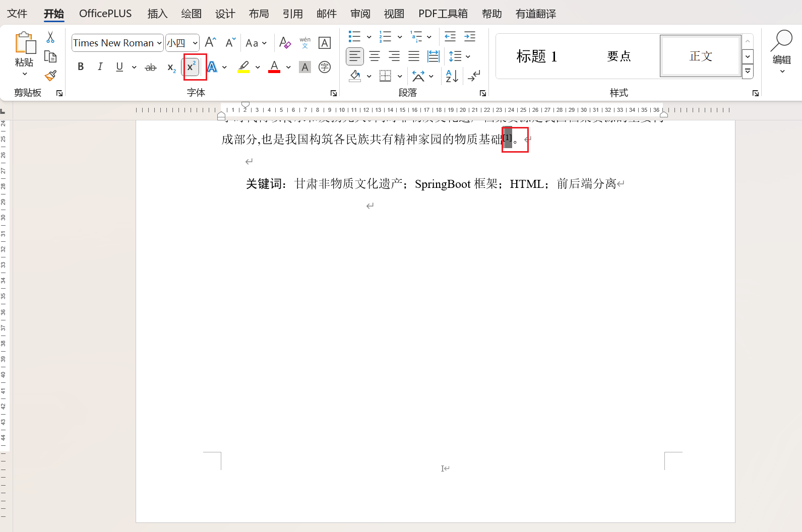
Task: Decrease font size with A down icon
Action: 230,42
